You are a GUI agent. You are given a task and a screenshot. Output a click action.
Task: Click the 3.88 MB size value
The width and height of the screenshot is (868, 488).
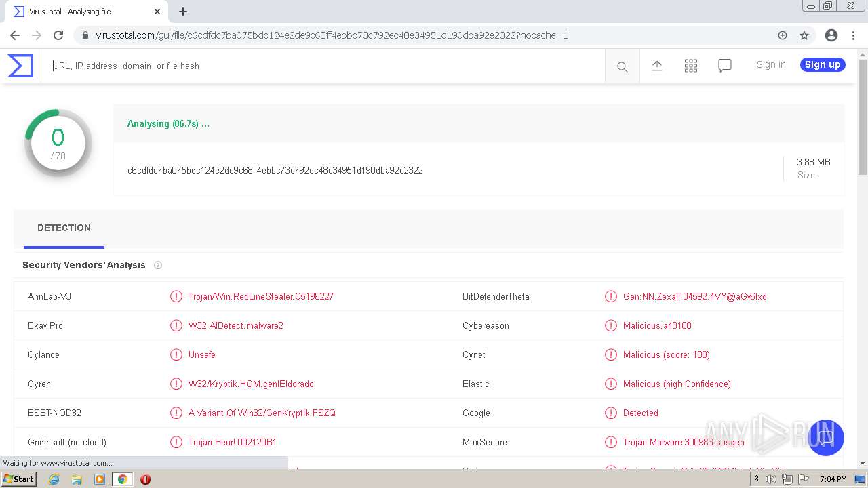tap(814, 162)
